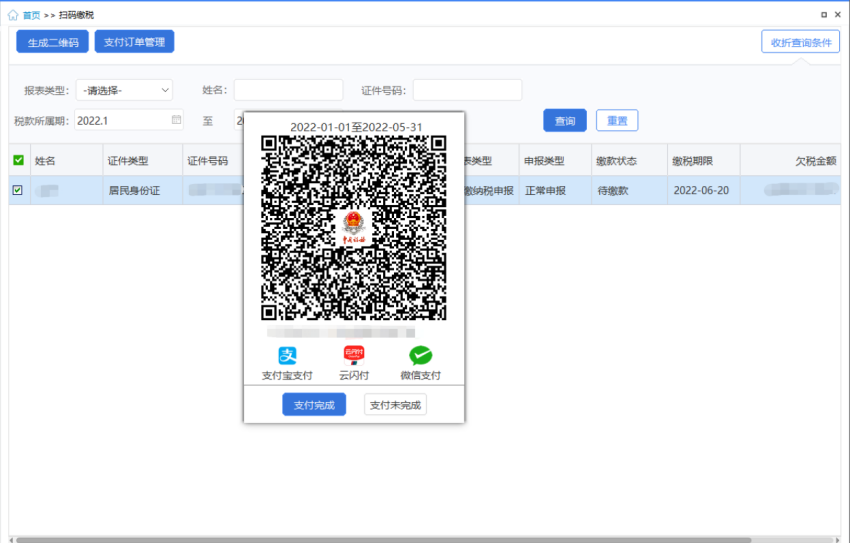Select the 居民身份证 cell
This screenshot has width=850, height=543.
143,190
